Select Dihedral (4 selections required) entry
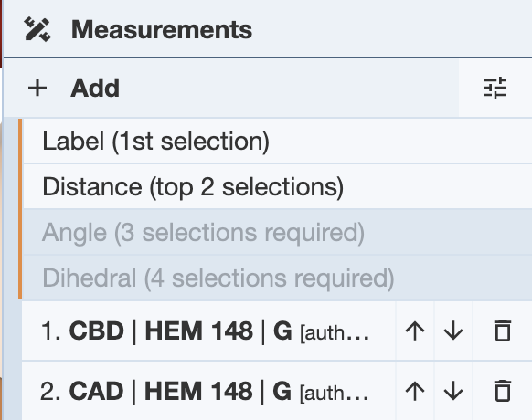 pos(278,278)
